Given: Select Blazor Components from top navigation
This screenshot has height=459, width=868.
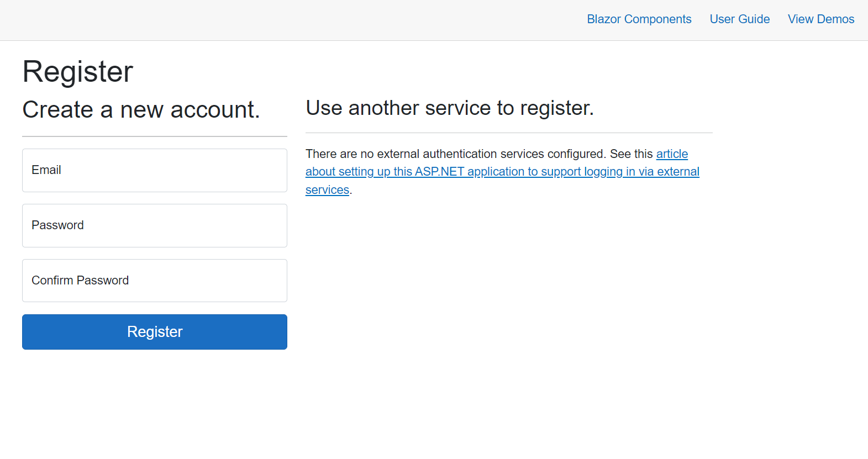Looking at the screenshot, I should click(639, 19).
